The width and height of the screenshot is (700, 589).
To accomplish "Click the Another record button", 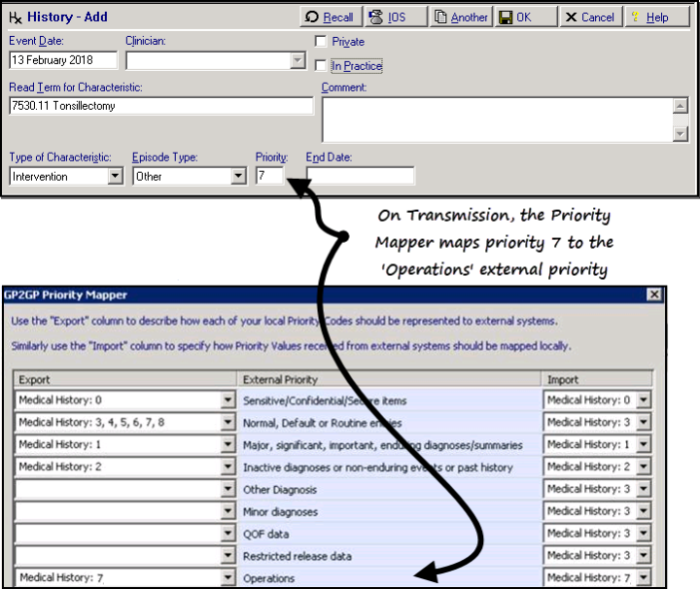I will pyautogui.click(x=461, y=17).
